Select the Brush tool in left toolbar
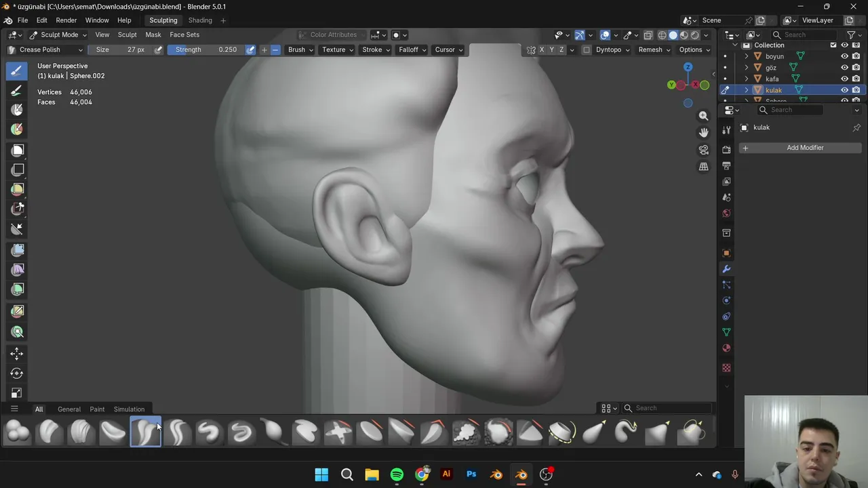 click(x=17, y=70)
